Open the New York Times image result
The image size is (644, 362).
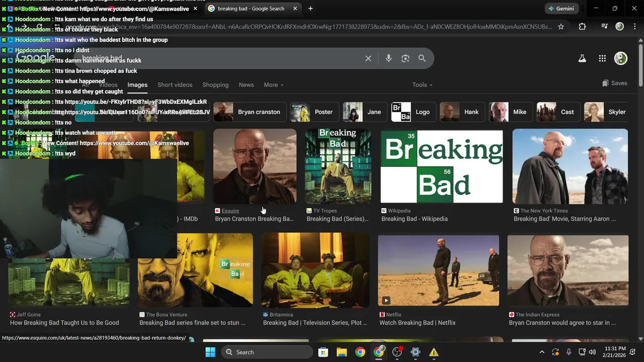click(570, 166)
